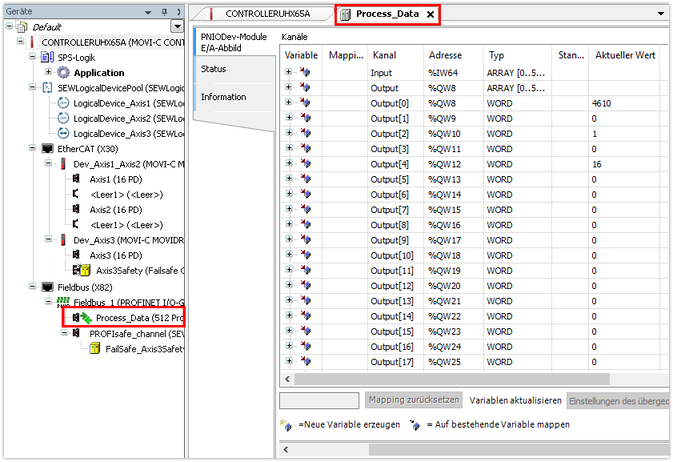This screenshot has width=673, height=462.
Task: Select the LogicalDevice_Axis2 icon
Action: (63, 118)
